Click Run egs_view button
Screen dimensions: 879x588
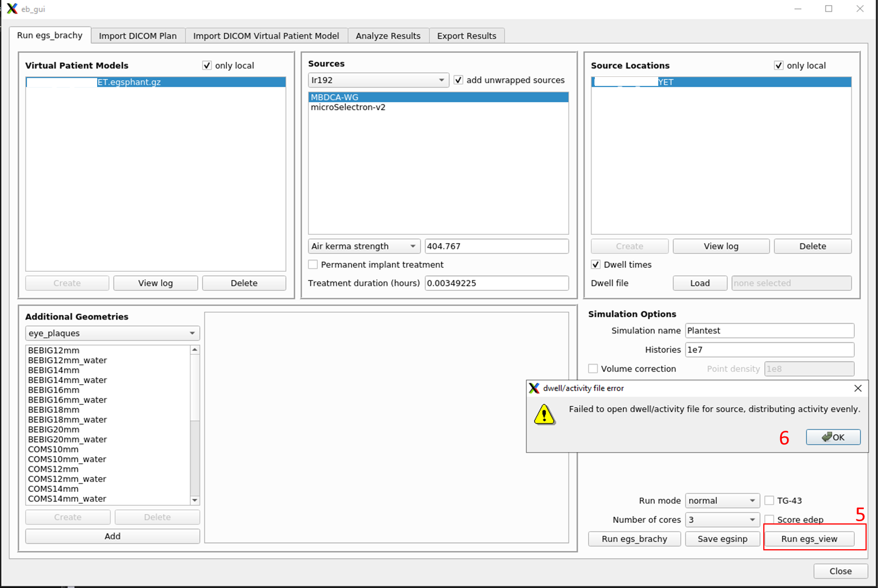click(x=809, y=539)
